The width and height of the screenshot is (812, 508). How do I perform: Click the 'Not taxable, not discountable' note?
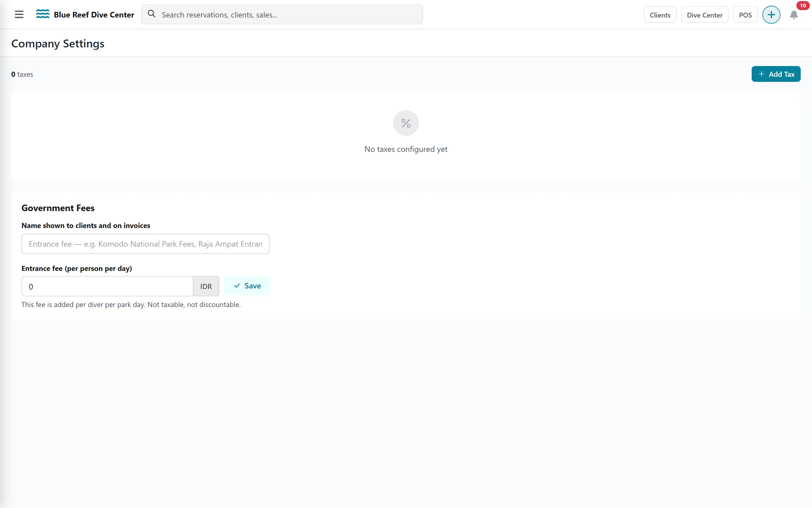coord(194,305)
